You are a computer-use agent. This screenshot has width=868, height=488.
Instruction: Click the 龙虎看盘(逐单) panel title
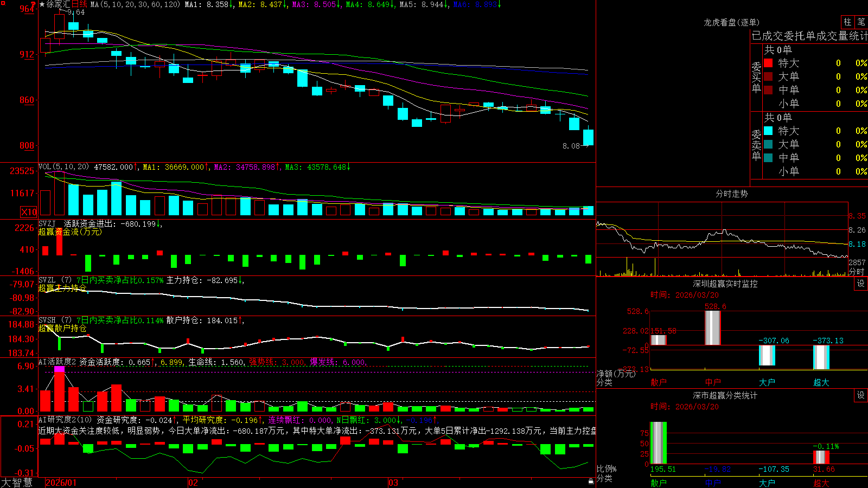click(731, 22)
